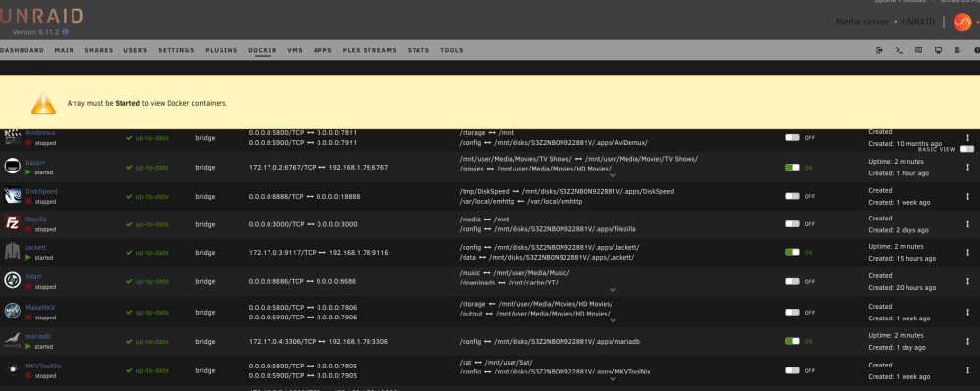The width and height of the screenshot is (980, 391).
Task: Click the Users tab
Action: [x=135, y=50]
